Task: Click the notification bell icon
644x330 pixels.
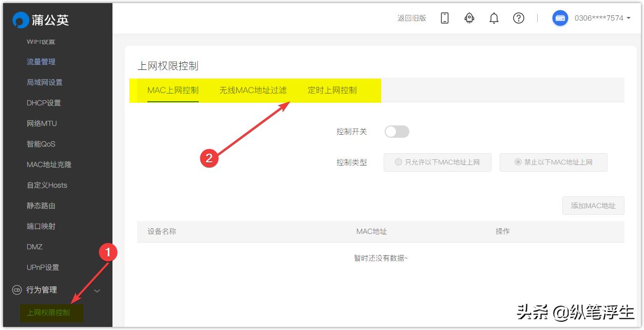Action: pos(494,18)
